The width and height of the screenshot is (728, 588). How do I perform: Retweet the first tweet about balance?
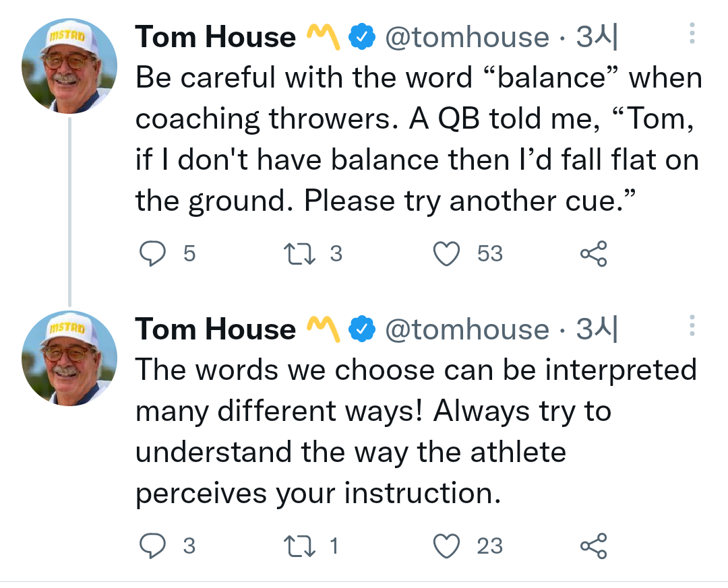(299, 254)
